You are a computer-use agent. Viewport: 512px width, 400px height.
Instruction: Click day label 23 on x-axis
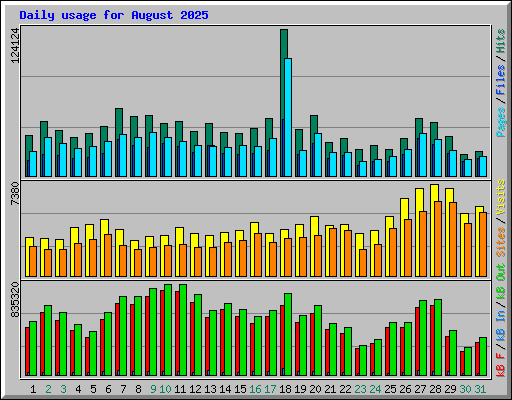(x=360, y=389)
